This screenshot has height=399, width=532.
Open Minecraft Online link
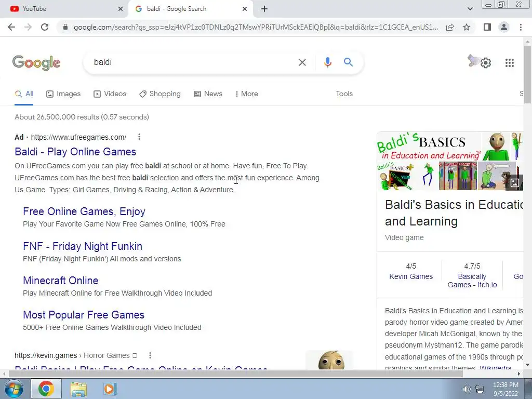point(60,281)
